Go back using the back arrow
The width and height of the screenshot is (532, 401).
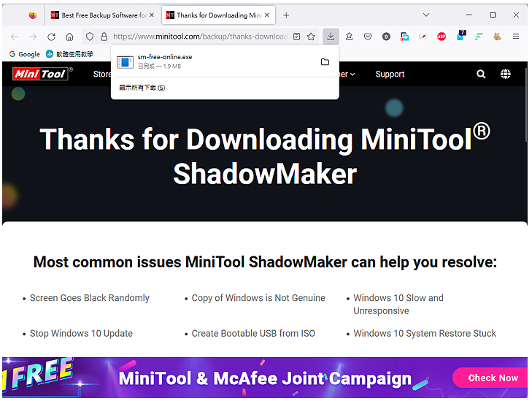15,37
